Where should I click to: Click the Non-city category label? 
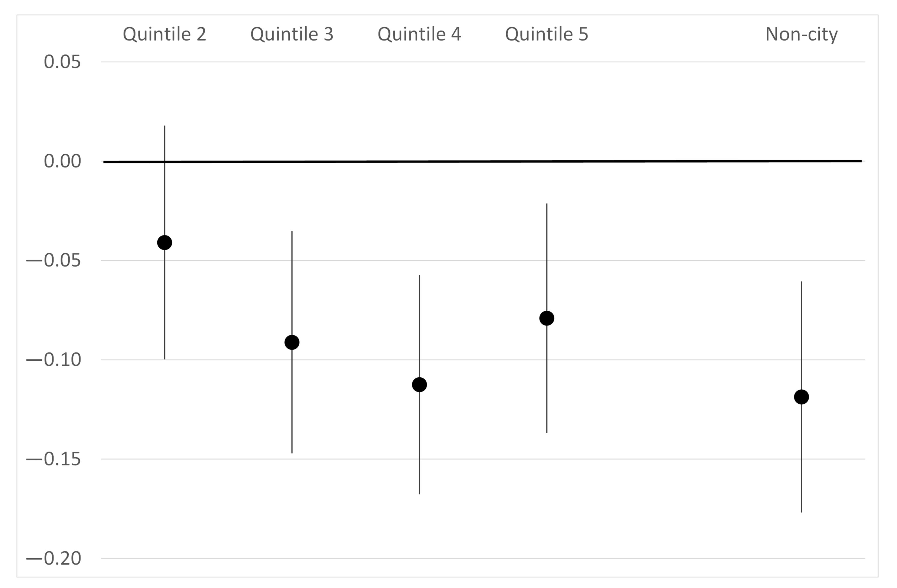(x=802, y=34)
